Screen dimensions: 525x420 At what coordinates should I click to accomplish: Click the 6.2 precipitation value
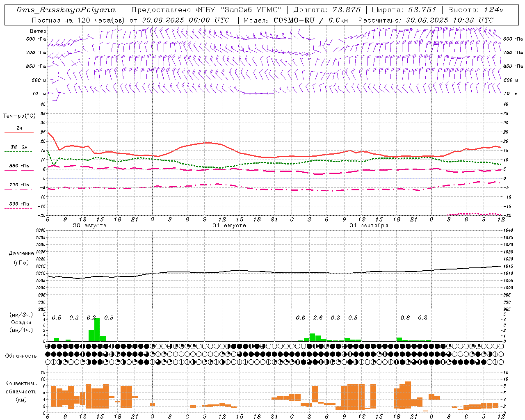point(91,317)
